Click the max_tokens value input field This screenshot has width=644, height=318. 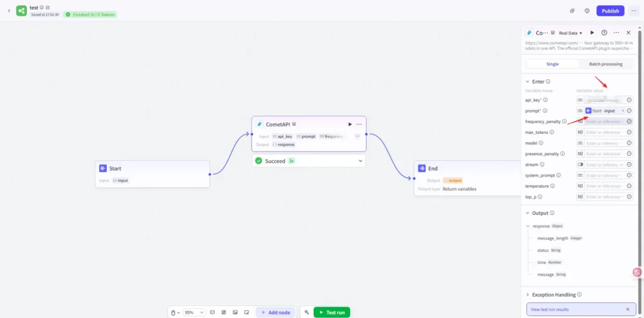coord(604,133)
